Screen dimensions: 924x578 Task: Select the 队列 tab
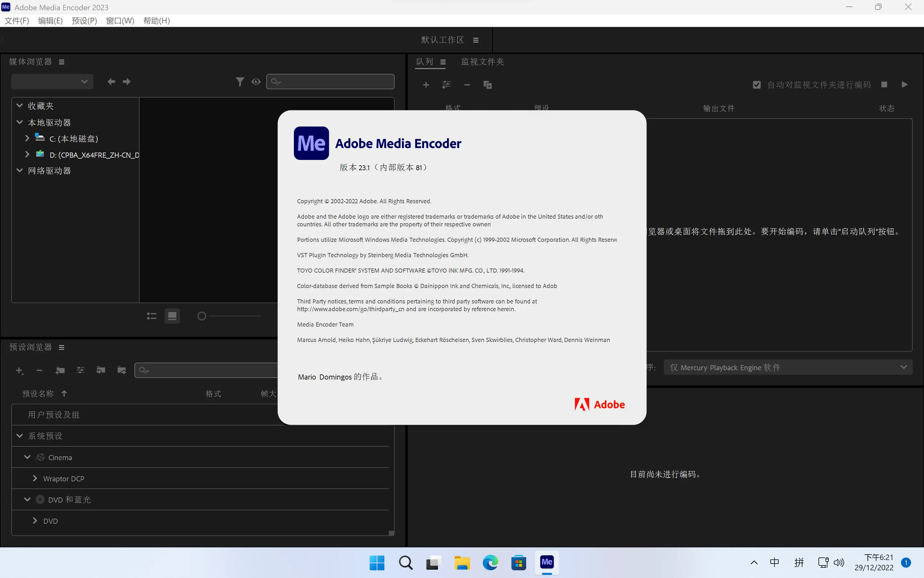click(424, 62)
